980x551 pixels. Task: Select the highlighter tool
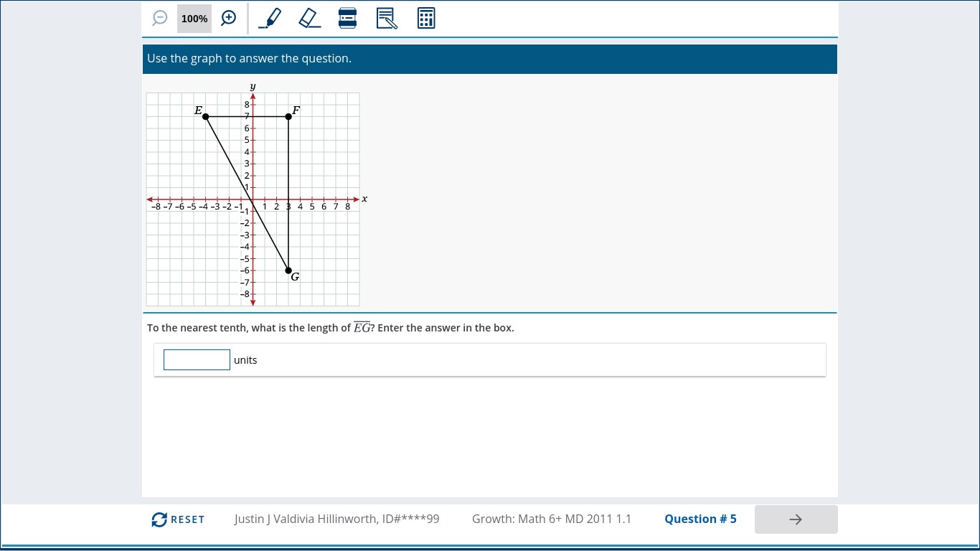coord(270,18)
